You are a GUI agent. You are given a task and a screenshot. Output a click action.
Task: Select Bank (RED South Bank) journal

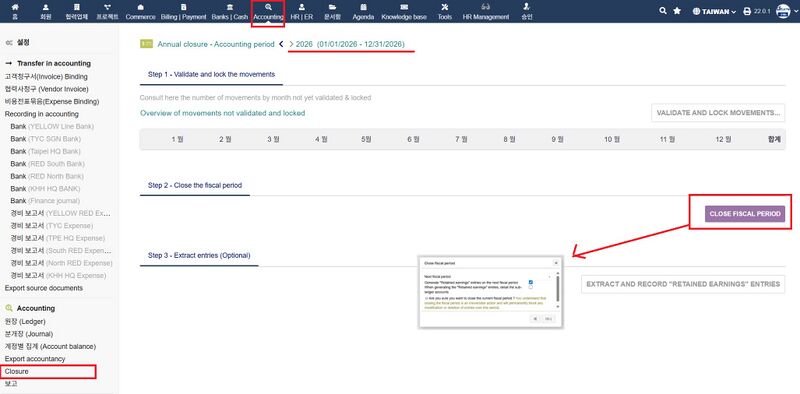[47, 164]
